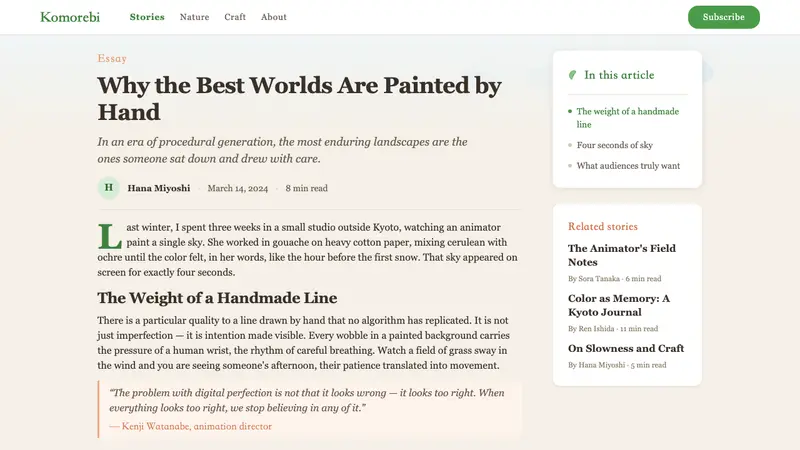Click the H author avatar
Image resolution: width=800 pixels, height=450 pixels.
109,188
